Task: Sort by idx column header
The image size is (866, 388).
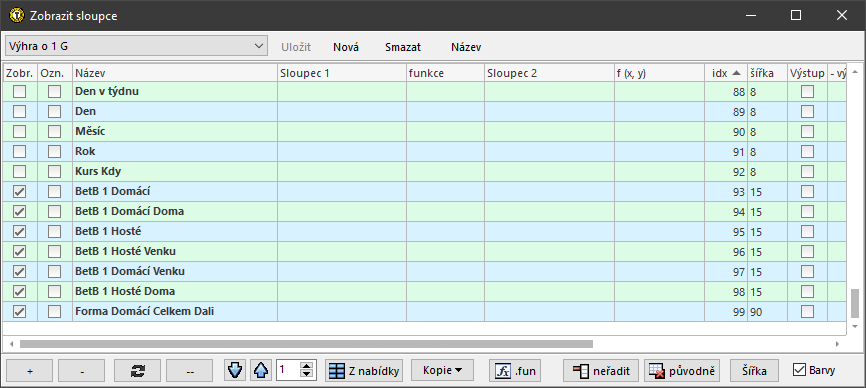Action: (x=726, y=73)
